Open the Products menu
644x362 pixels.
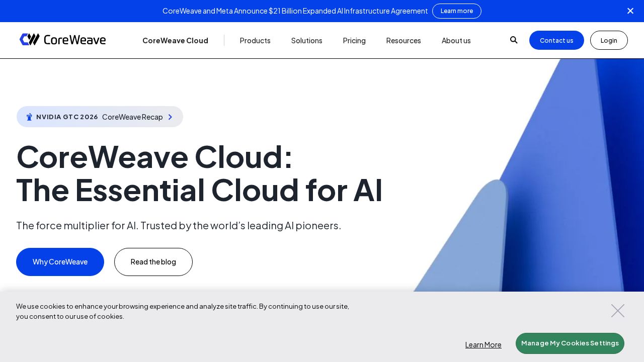point(255,41)
